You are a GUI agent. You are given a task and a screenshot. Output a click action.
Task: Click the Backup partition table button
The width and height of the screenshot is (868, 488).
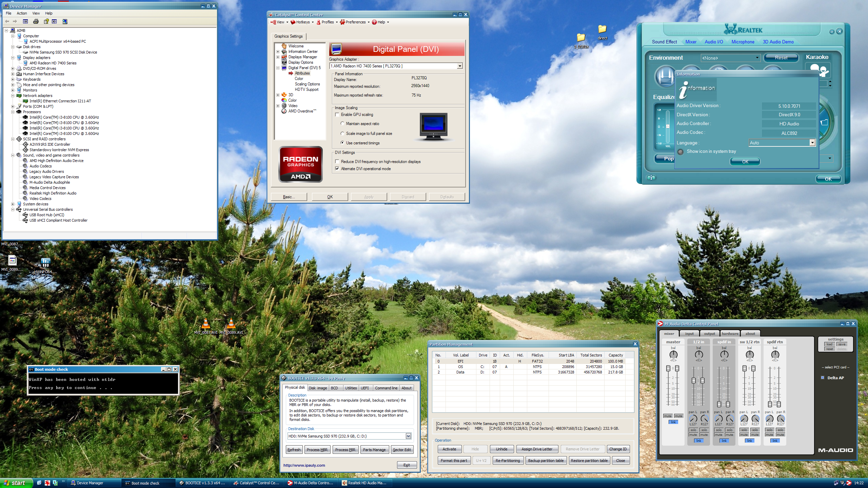click(x=546, y=461)
